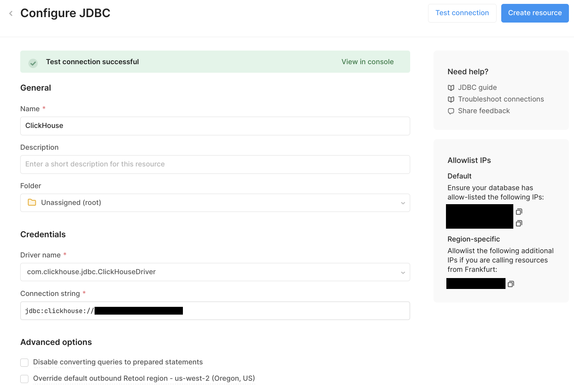Open the Share feedback link
The height and width of the screenshot is (392, 574).
pos(483,111)
